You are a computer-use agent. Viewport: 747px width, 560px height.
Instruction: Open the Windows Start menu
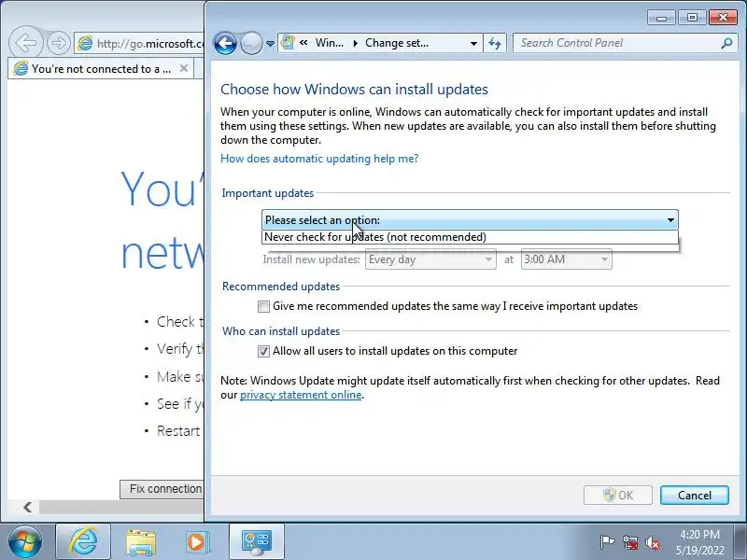[25, 542]
